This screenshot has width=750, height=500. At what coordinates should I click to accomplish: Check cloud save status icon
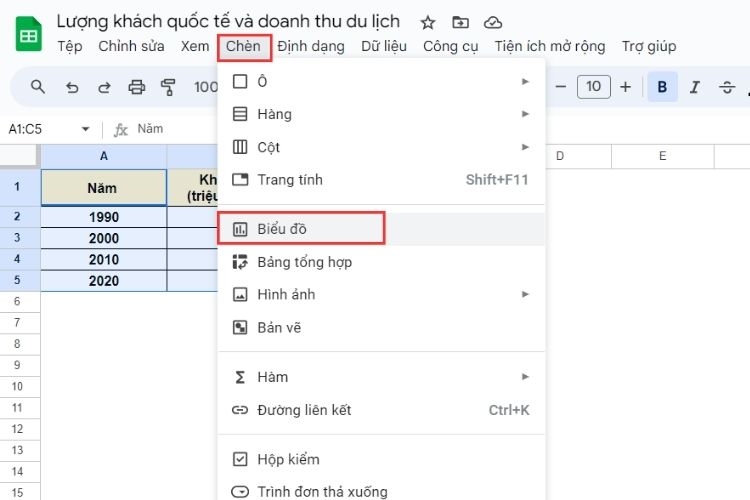click(x=493, y=22)
